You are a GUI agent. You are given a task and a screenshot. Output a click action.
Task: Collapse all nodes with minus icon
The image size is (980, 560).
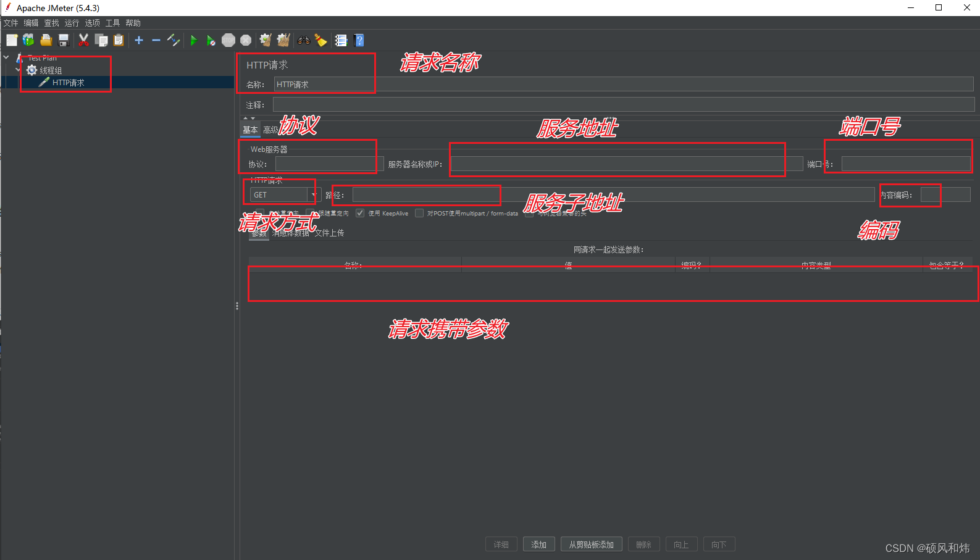click(156, 40)
